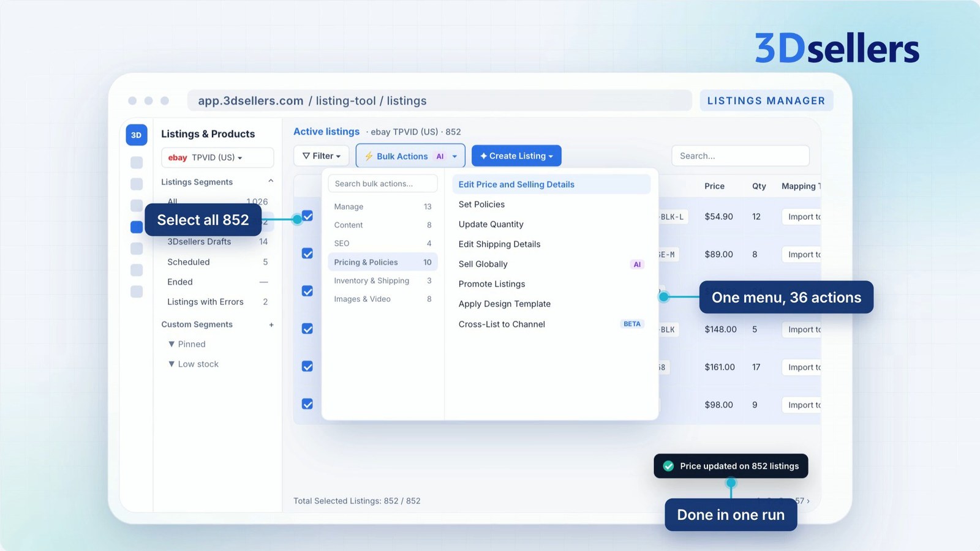Select the Pricing & Policies category
The image size is (980, 551).
[383, 262]
